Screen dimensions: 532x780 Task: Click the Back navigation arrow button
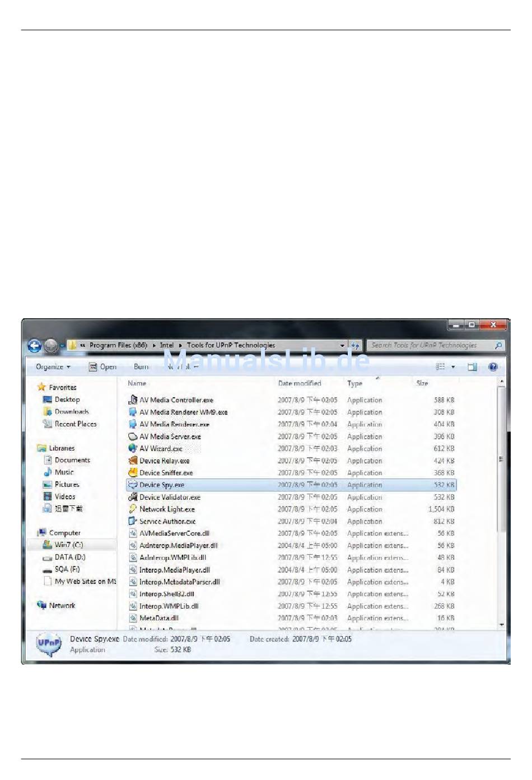tap(35, 346)
